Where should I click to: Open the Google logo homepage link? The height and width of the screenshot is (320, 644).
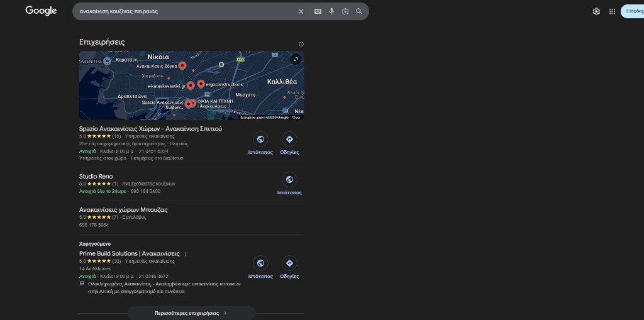coord(41,11)
